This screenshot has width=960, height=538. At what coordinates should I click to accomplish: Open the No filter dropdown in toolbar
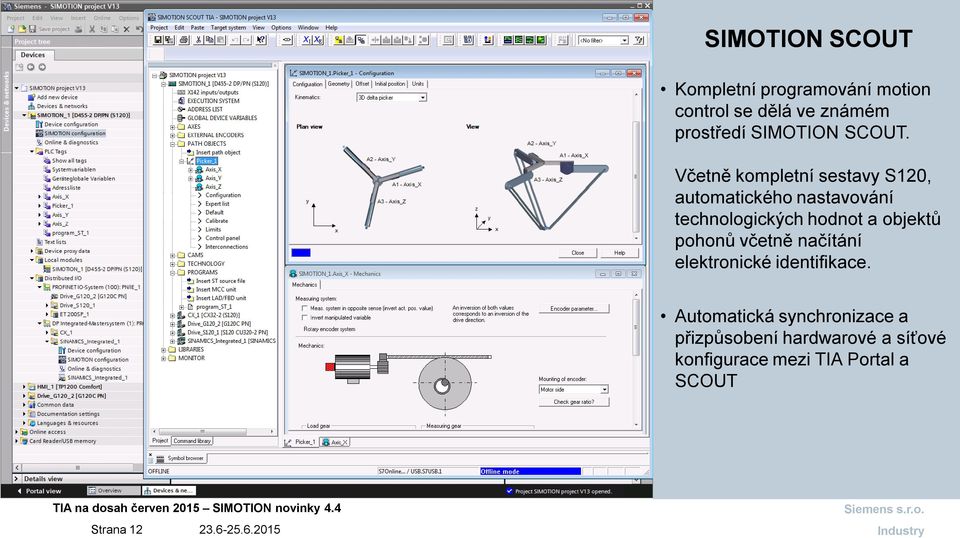coord(624,40)
